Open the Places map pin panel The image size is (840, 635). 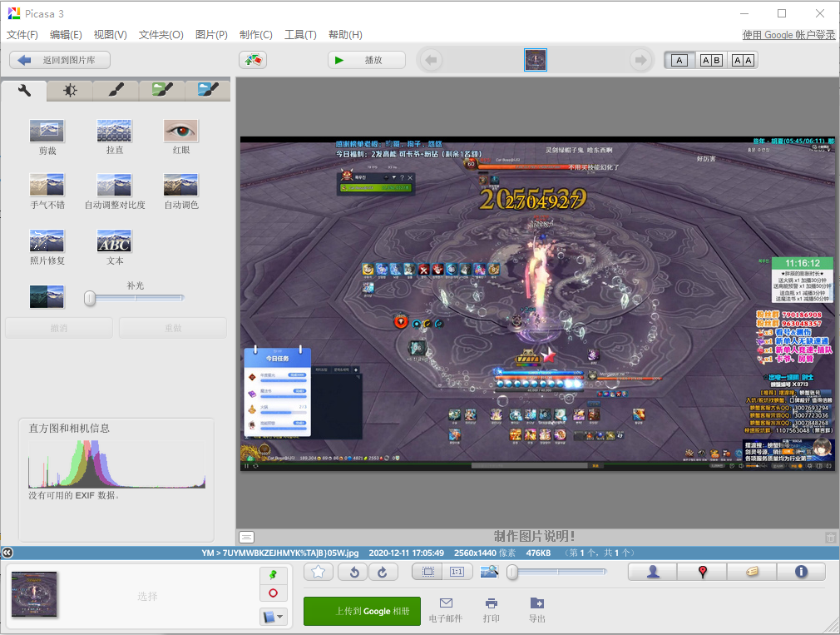702,573
